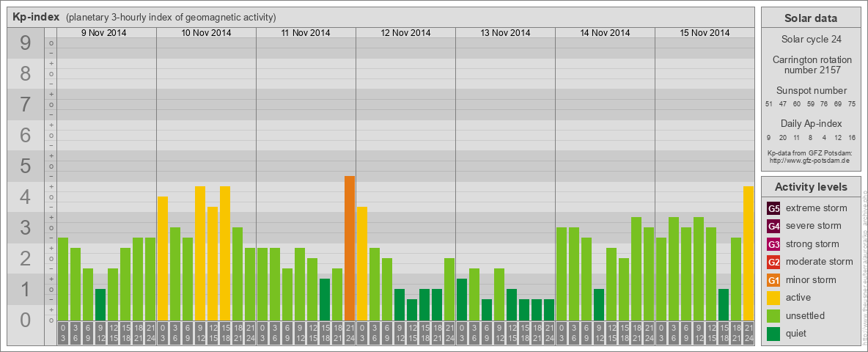Click the Kp scale number 7
The image size is (868, 352).
pos(25,105)
